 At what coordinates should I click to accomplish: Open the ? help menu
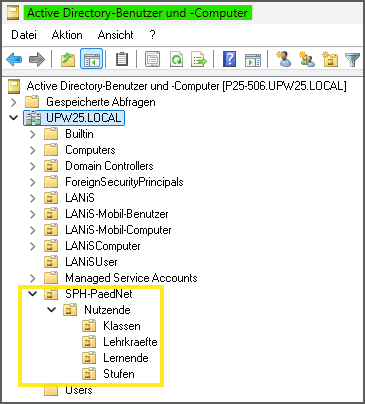click(x=153, y=35)
